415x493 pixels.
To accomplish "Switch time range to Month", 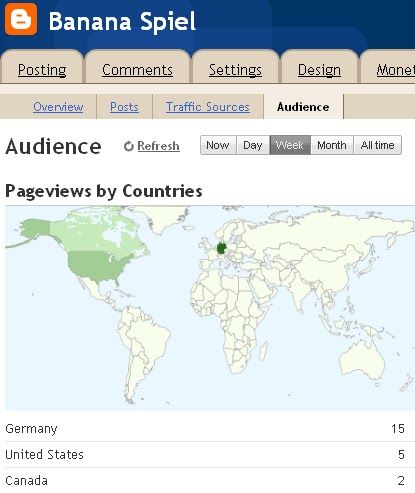I will tap(332, 145).
